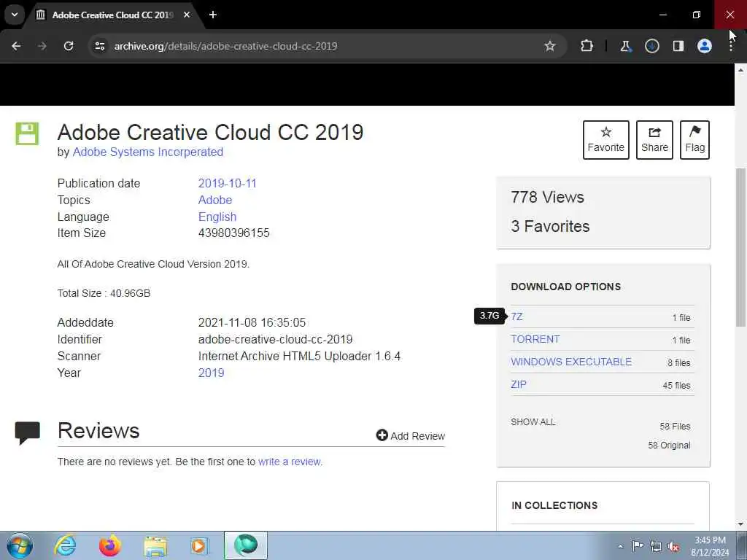Click the 778 Views text

click(547, 197)
